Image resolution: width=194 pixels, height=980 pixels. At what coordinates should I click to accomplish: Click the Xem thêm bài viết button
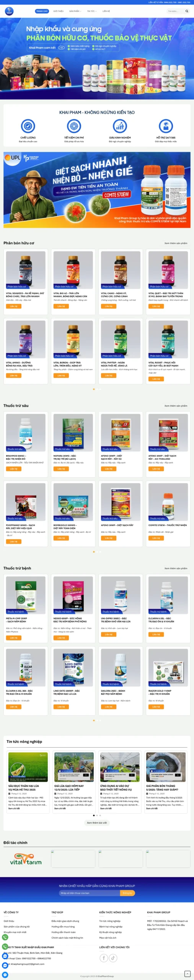pyautogui.click(x=97, y=823)
